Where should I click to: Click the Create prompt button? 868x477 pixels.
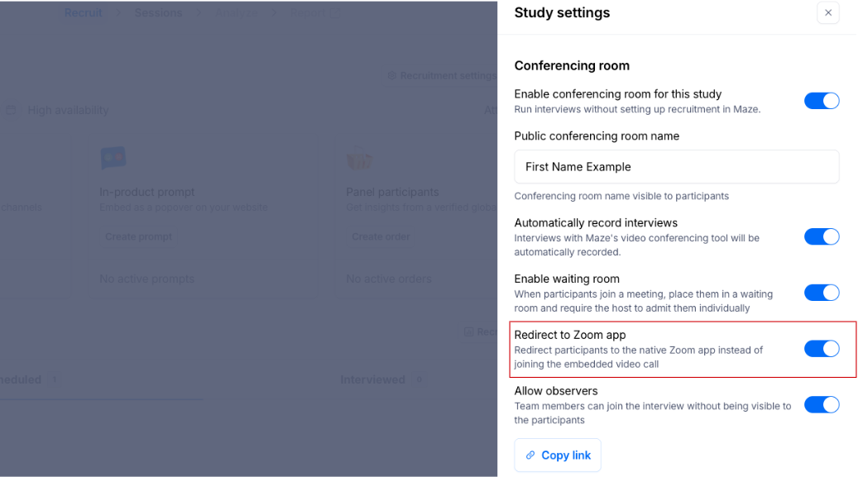click(139, 237)
